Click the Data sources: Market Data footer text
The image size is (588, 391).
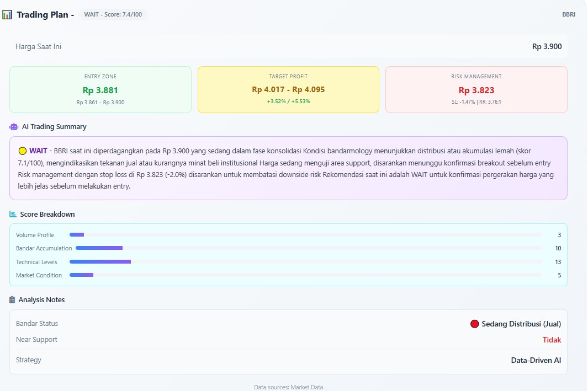(288, 387)
